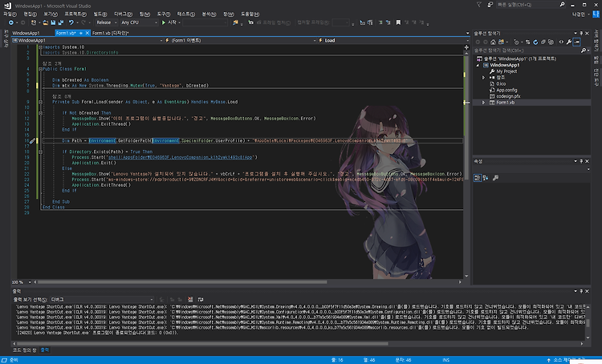Select the 0.ico file
The height and width of the screenshot is (364, 602).
pyautogui.click(x=501, y=83)
